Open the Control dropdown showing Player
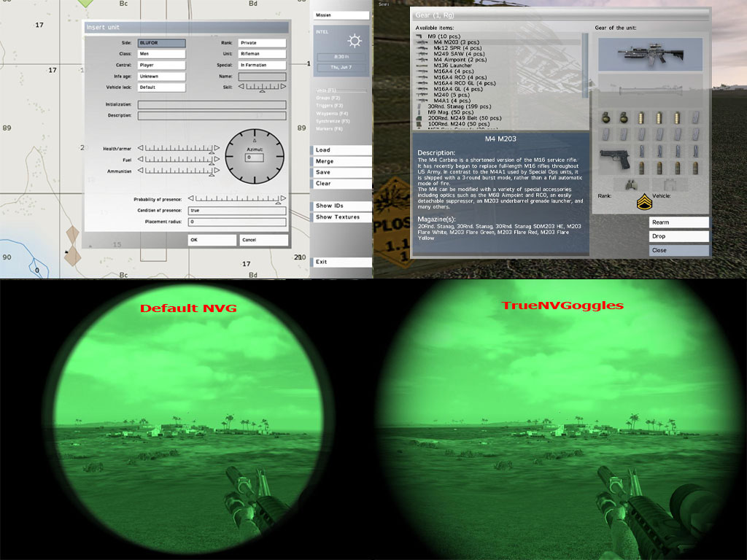Screen dimensions: 747x560 pos(161,65)
